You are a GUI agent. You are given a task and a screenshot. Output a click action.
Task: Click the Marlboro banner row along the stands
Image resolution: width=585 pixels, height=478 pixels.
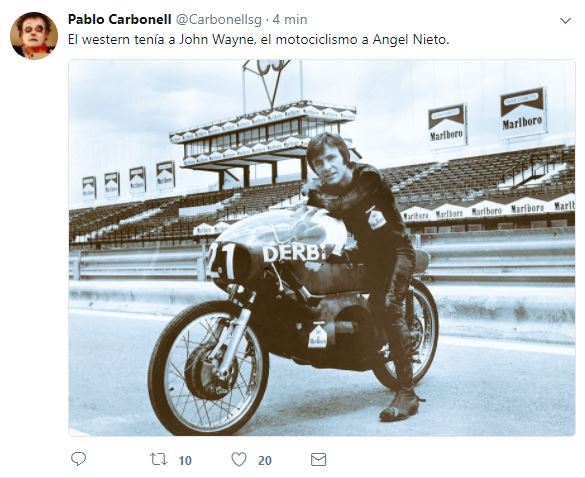coord(489,211)
